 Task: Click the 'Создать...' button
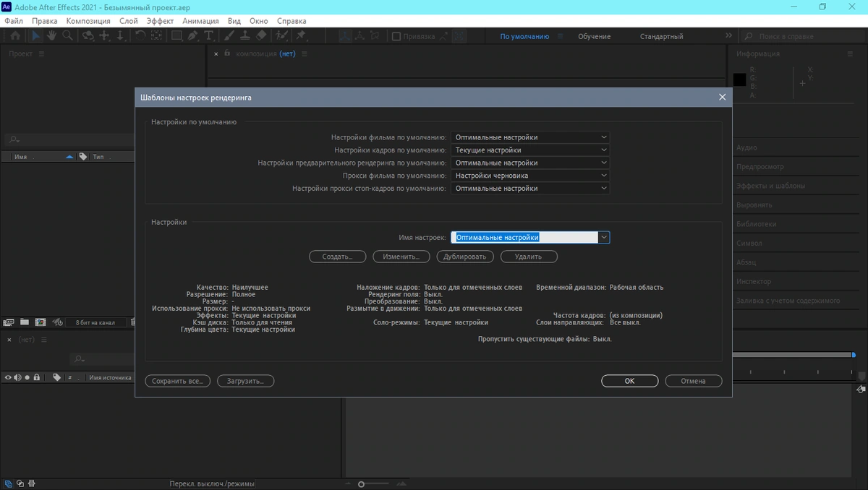pos(337,257)
